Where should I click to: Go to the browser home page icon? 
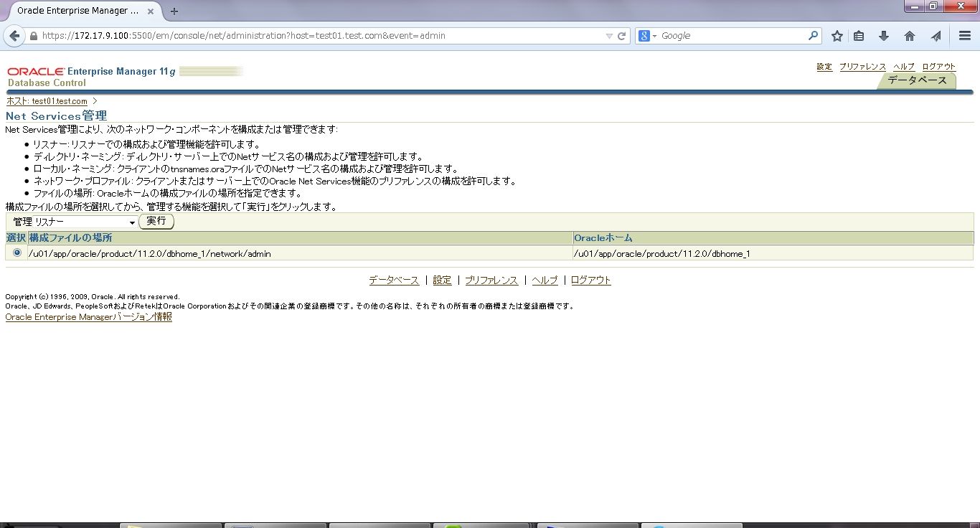pyautogui.click(x=910, y=36)
